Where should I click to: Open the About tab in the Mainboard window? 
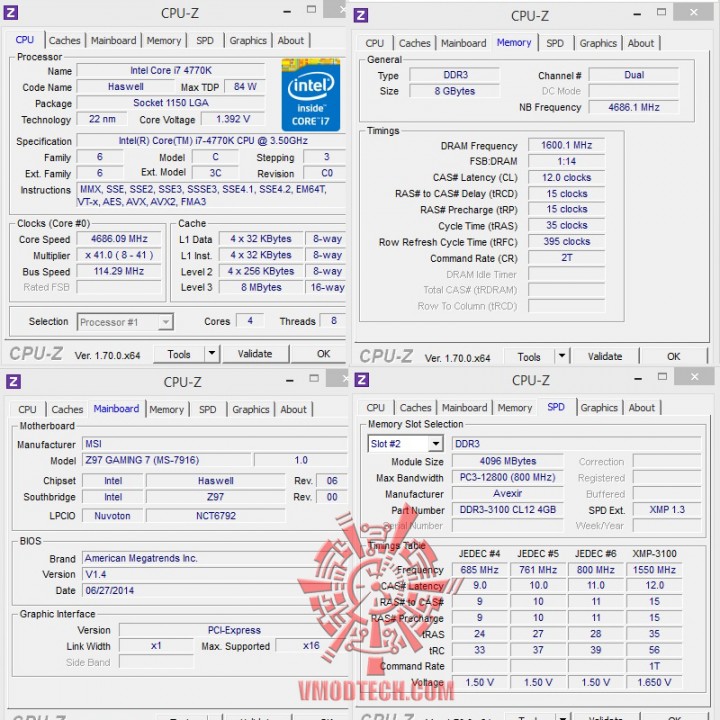coord(293,409)
